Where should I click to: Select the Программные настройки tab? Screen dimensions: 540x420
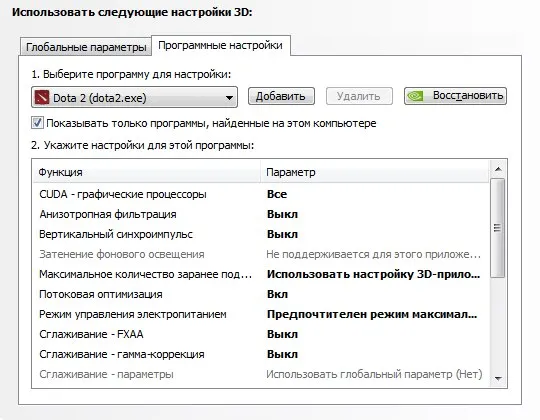tap(220, 45)
